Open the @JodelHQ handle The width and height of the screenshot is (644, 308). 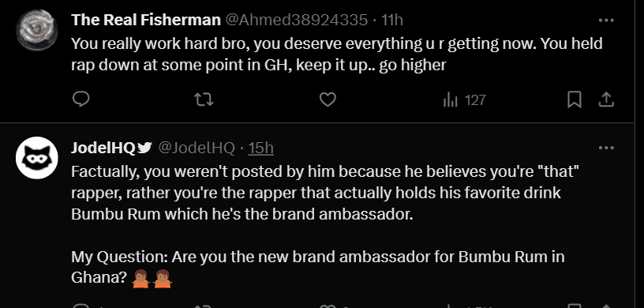[x=197, y=148]
